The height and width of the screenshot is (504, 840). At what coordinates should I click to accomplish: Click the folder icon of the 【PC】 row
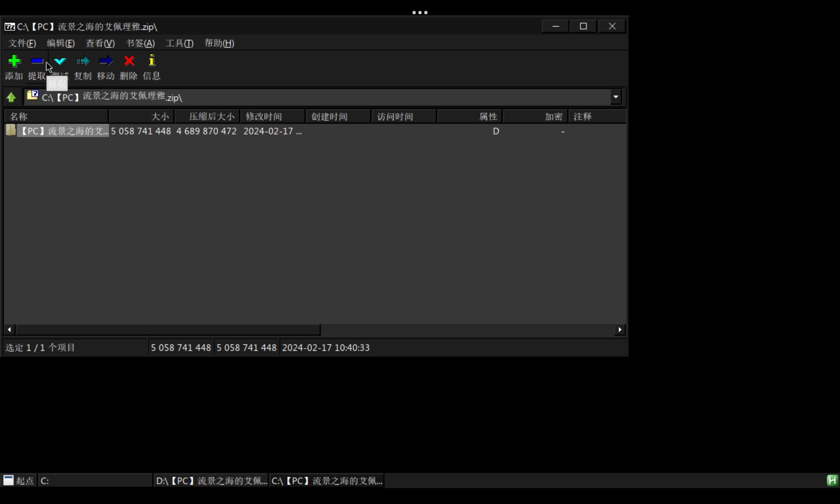tap(11, 130)
